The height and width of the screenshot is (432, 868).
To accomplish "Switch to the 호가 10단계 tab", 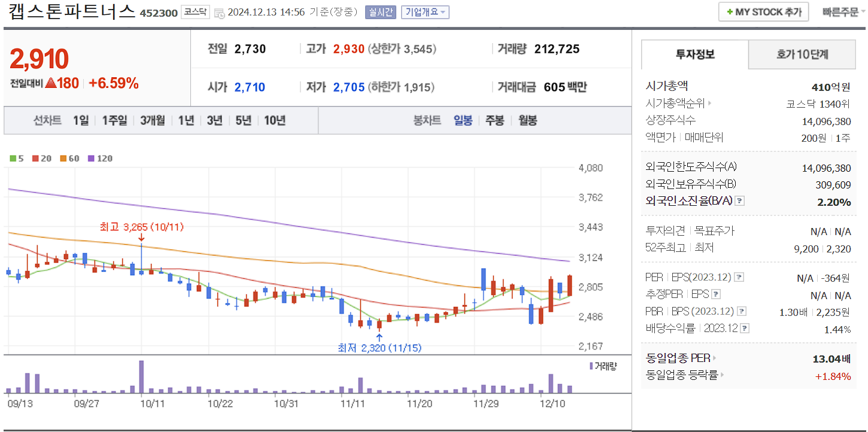I will tap(802, 54).
